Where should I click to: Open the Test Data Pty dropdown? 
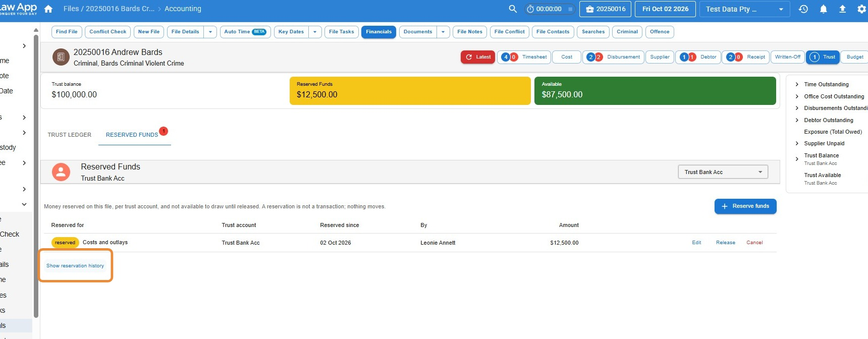pos(745,9)
